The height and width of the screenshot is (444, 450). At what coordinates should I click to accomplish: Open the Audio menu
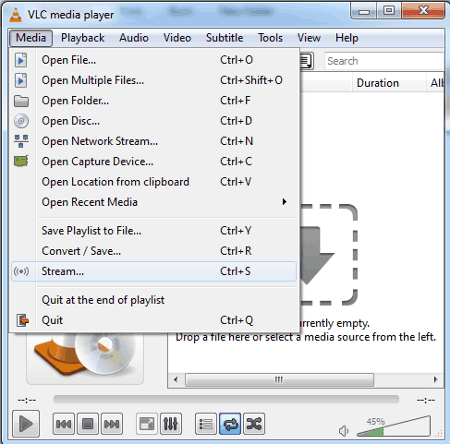(134, 38)
